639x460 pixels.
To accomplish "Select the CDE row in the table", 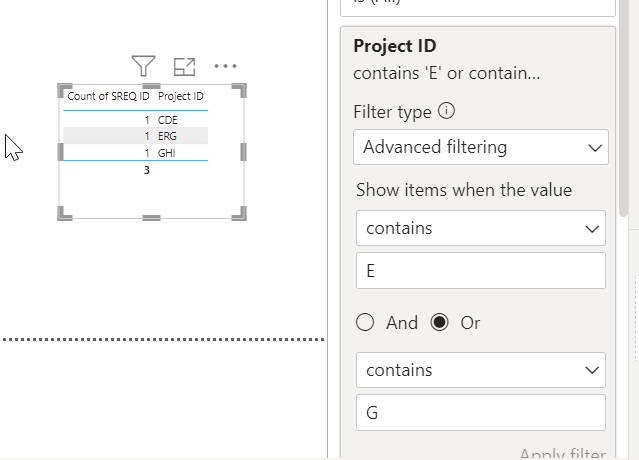I will [135, 120].
